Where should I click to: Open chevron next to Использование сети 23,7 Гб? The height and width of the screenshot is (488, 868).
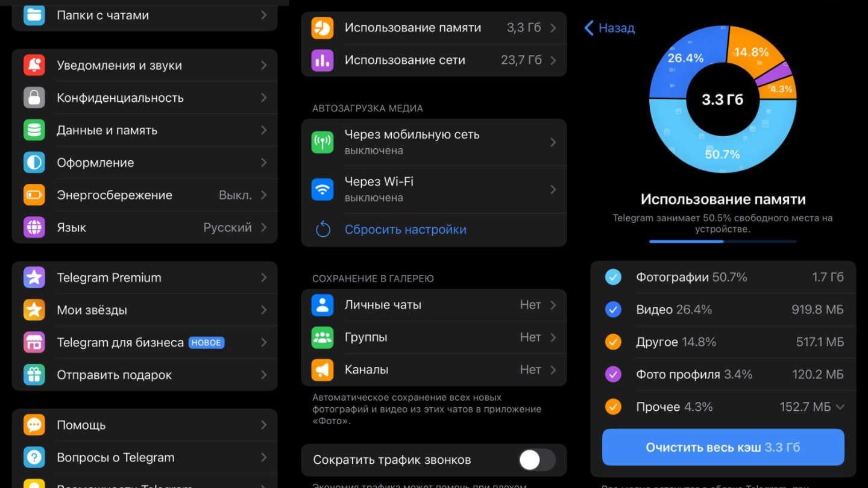553,60
